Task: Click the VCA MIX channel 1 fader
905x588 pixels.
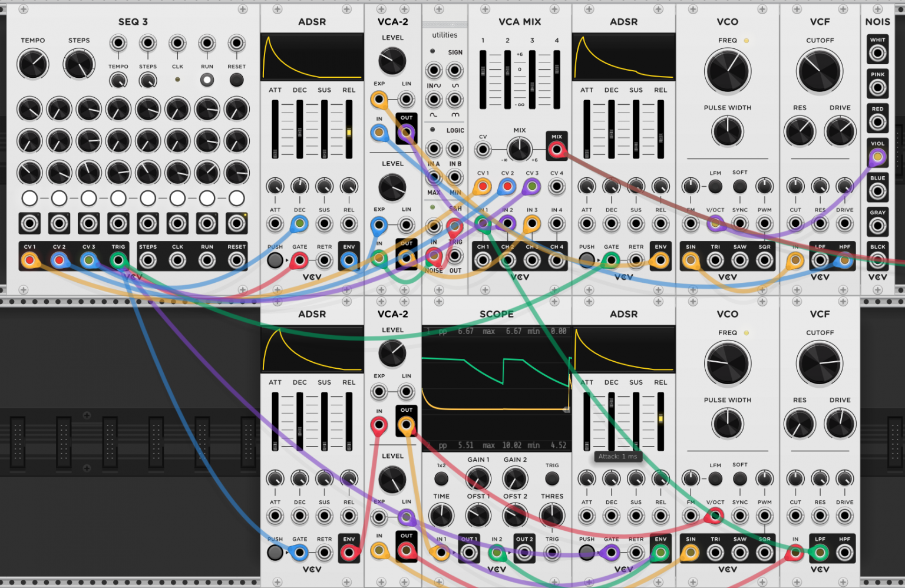Action: pos(483,80)
